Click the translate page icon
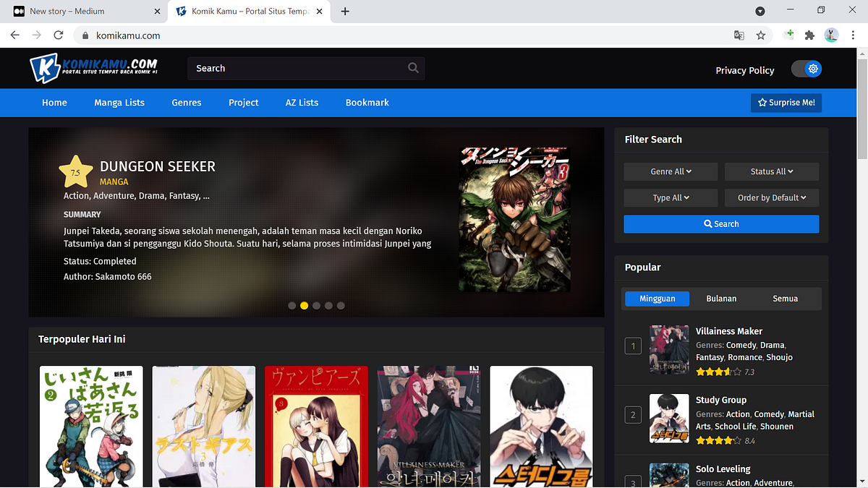This screenshot has width=868, height=488. [x=739, y=35]
